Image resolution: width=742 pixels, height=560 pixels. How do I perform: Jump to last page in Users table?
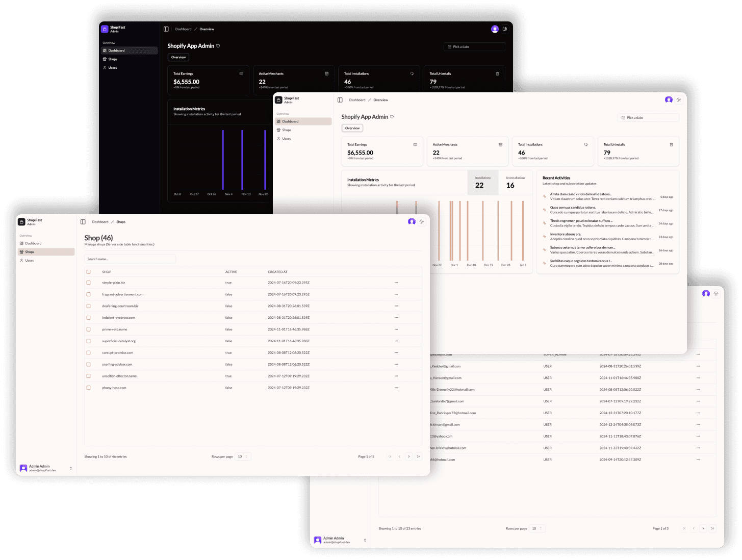[x=712, y=528]
